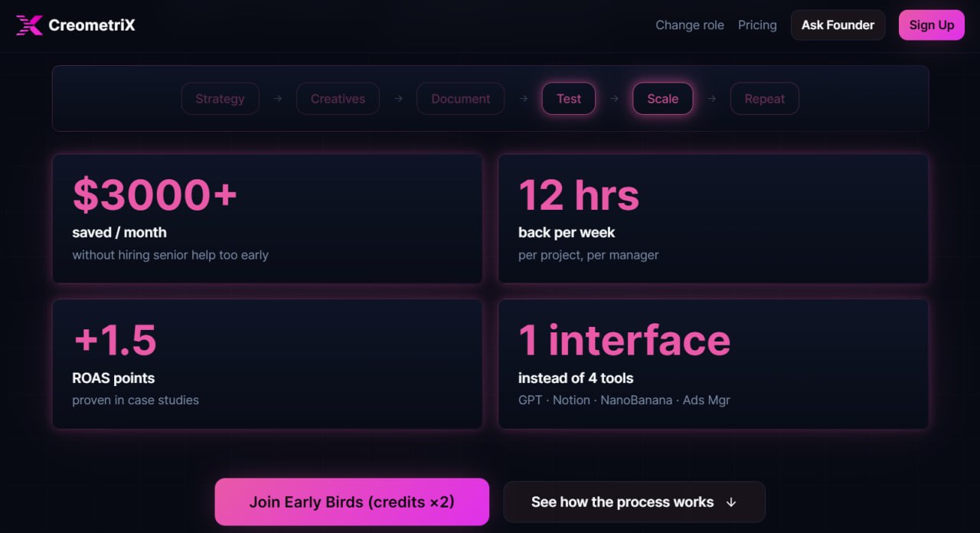Choose the highlighted Test step
Screen dimensions: 980x533
[568, 99]
